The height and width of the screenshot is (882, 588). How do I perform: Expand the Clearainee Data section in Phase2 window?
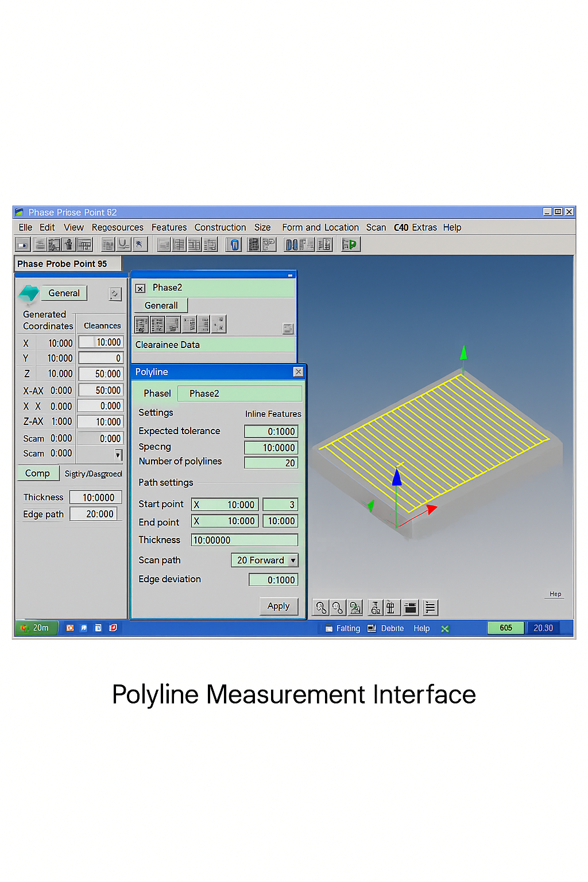[x=167, y=345]
